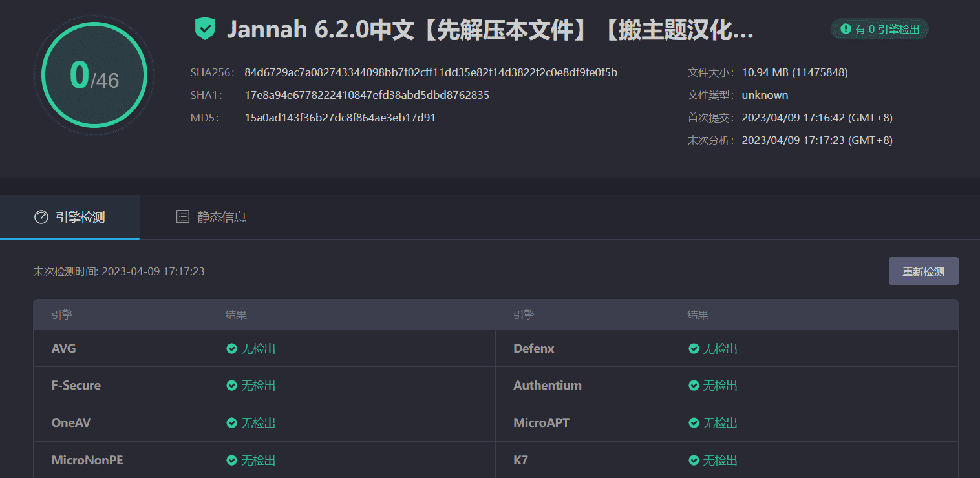Click the green shield icon beside the file title
This screenshot has height=478, width=980.
pos(205,29)
